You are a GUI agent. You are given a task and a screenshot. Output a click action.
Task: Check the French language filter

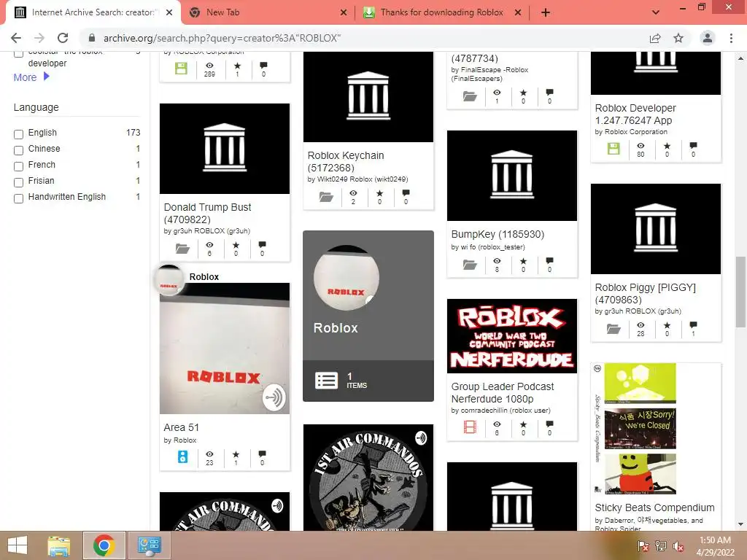tap(18, 167)
